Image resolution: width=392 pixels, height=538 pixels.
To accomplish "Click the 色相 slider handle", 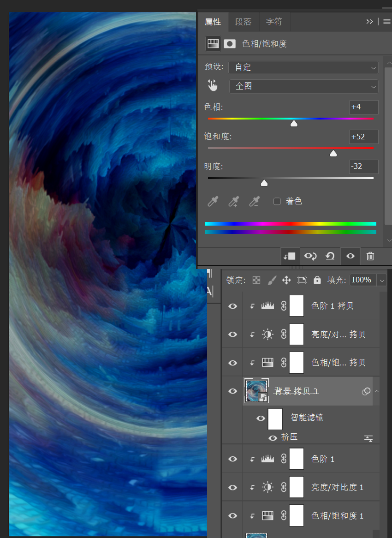I will coord(294,124).
